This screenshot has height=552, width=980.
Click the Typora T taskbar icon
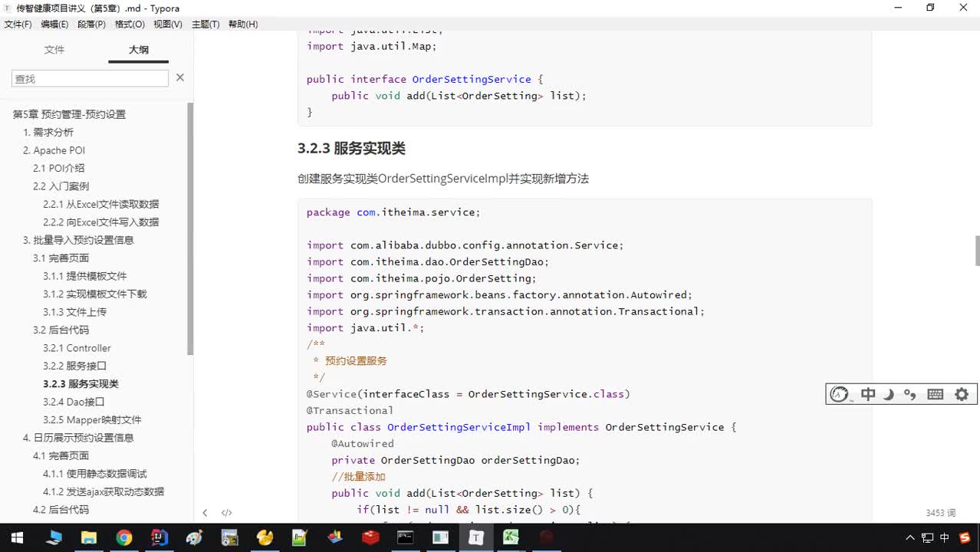point(476,537)
